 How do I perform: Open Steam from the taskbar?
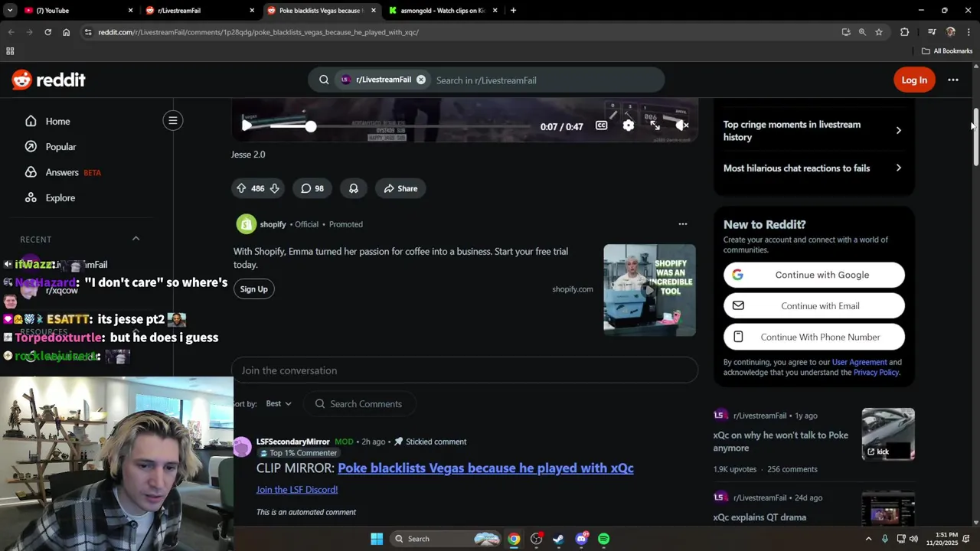click(558, 539)
